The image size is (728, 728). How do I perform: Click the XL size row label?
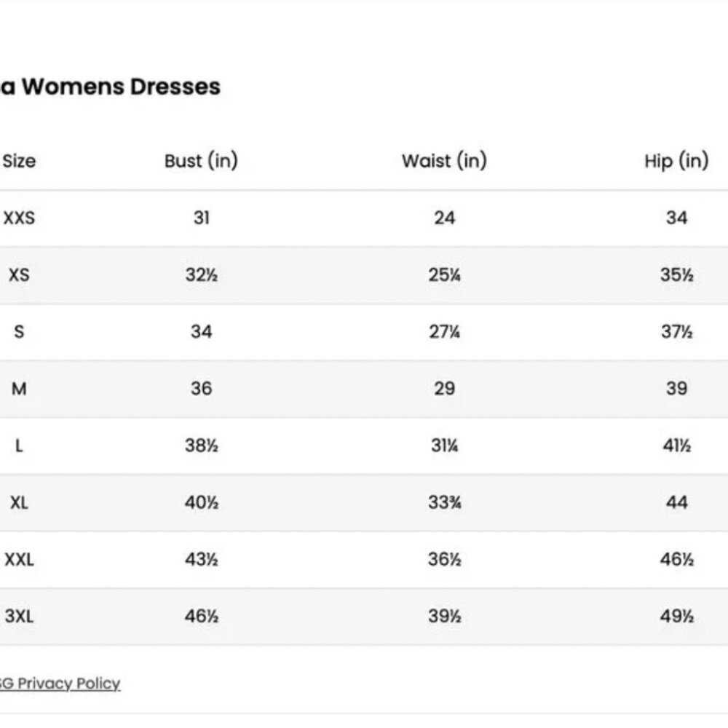(19, 502)
